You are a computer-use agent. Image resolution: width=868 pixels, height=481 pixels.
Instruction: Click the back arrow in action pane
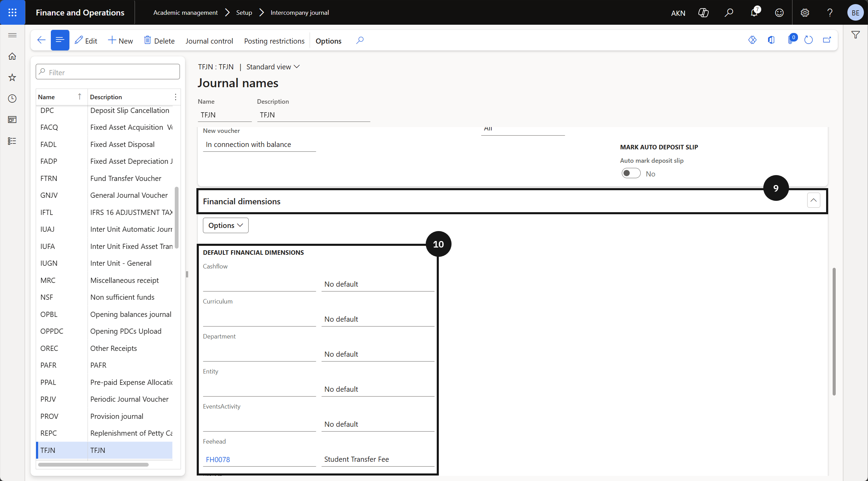click(41, 40)
